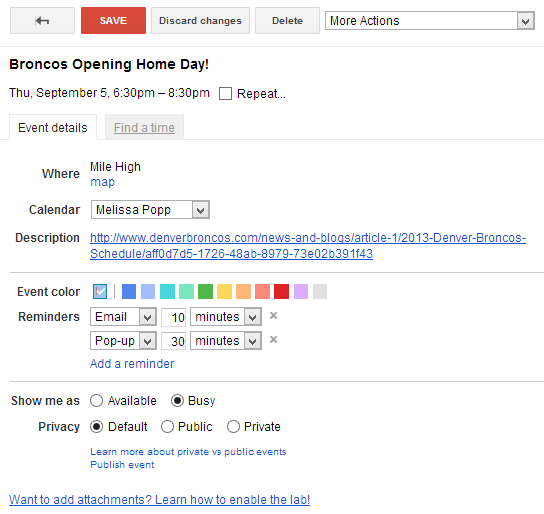Expand the Melissa Popp calendar dropdown
The height and width of the screenshot is (514, 544).
click(x=150, y=210)
